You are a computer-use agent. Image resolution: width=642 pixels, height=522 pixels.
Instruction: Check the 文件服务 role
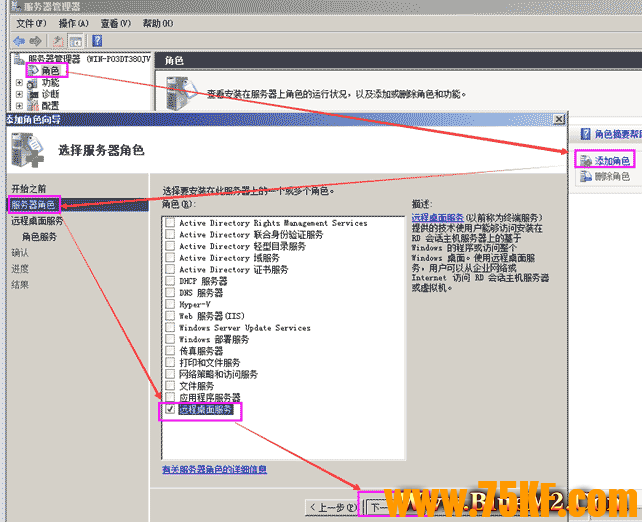(170, 386)
